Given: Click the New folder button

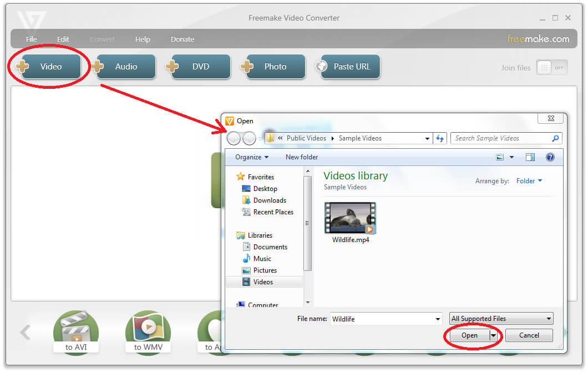Looking at the screenshot, I should 302,157.
